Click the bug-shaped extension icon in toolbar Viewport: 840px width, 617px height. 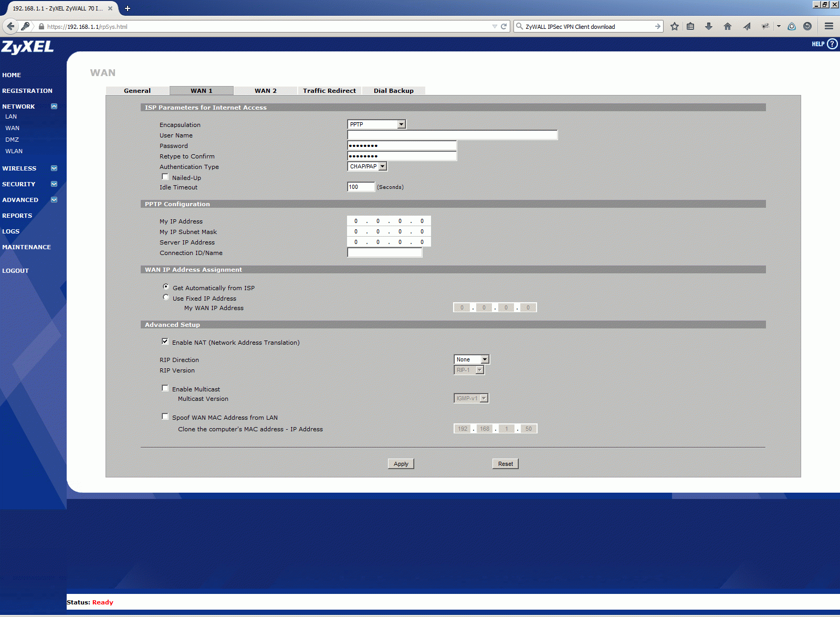(765, 26)
